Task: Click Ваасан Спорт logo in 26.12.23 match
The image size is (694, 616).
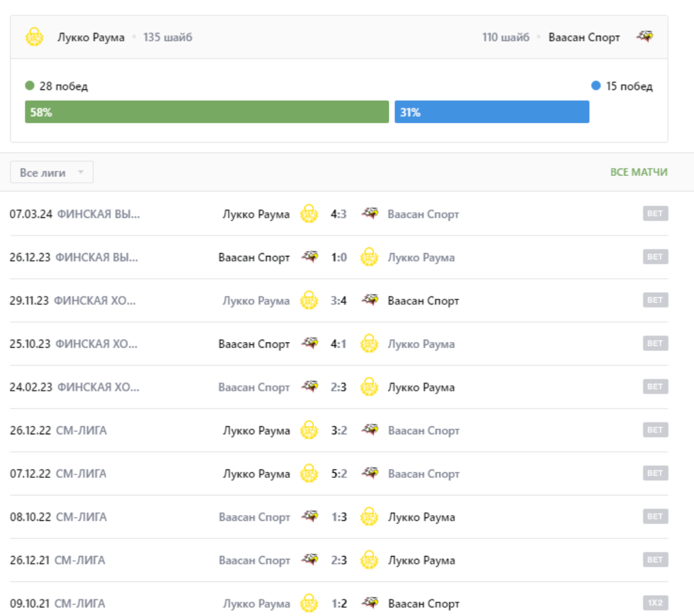Action: [x=310, y=257]
